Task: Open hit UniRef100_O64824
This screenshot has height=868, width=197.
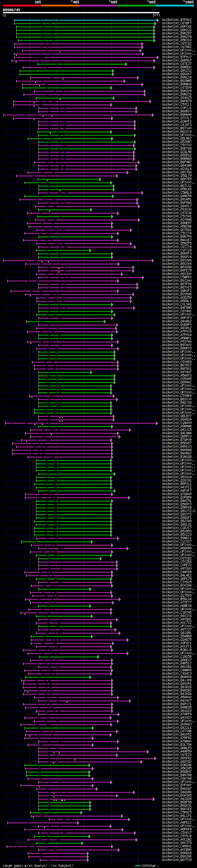Action: tap(177, 419)
